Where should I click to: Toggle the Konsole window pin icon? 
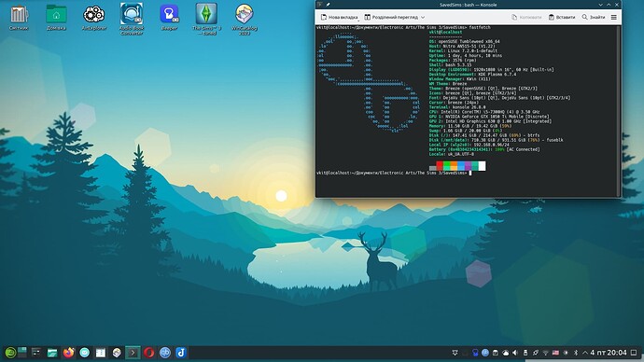click(x=329, y=5)
